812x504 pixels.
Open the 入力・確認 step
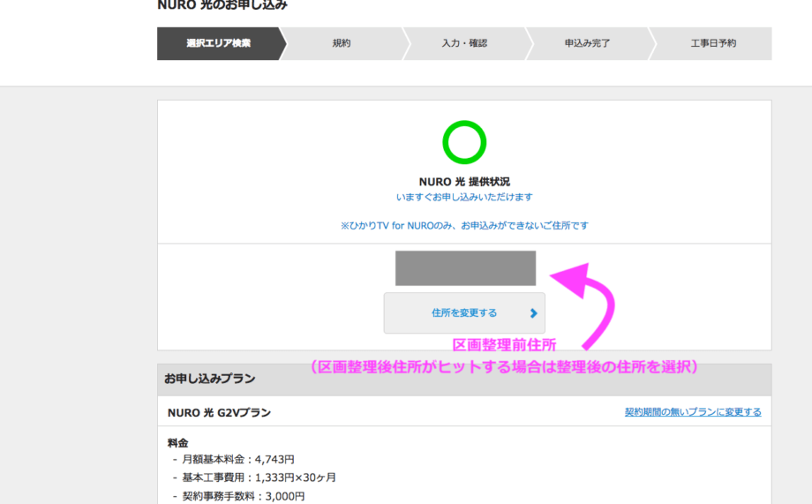464,43
